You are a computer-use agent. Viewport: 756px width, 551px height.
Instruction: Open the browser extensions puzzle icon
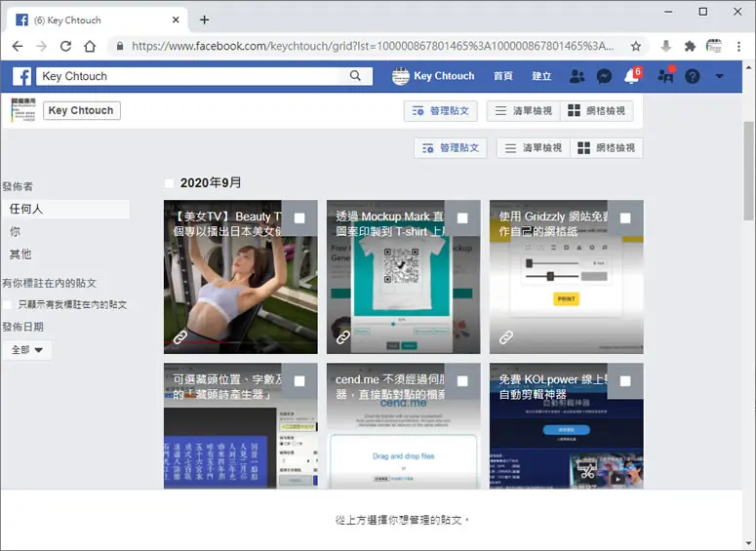pyautogui.click(x=690, y=46)
